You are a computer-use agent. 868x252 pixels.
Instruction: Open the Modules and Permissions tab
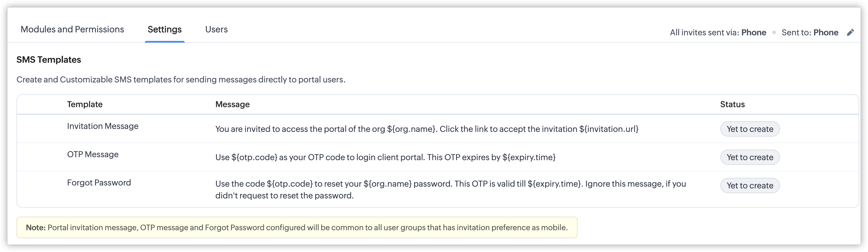72,29
